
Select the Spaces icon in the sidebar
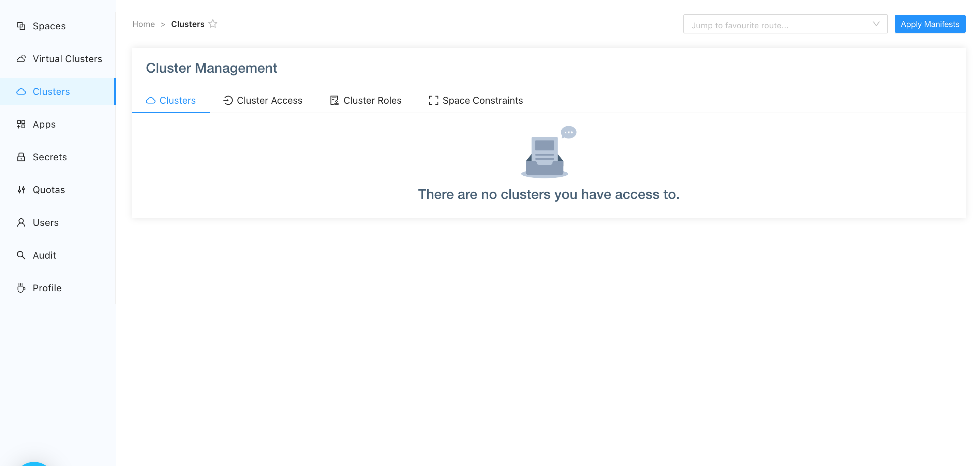tap(21, 26)
